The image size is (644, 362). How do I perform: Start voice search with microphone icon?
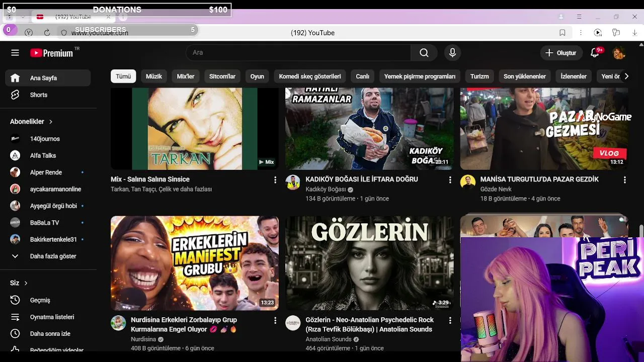(452, 53)
